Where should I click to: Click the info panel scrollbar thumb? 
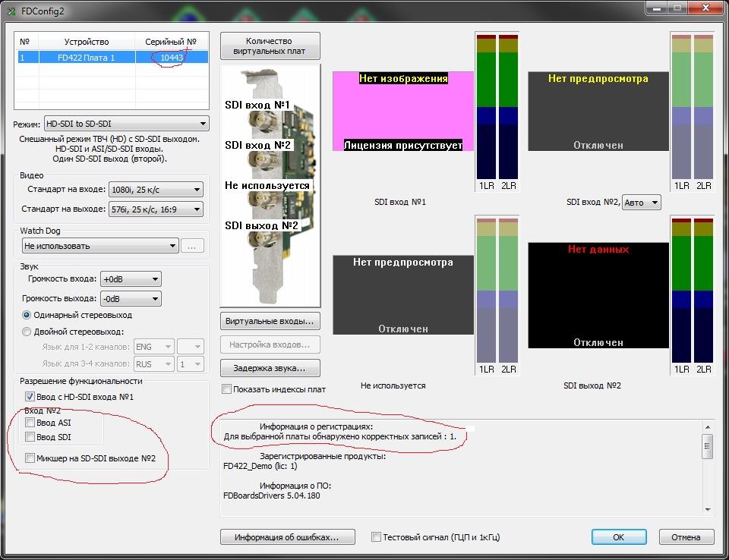708,446
